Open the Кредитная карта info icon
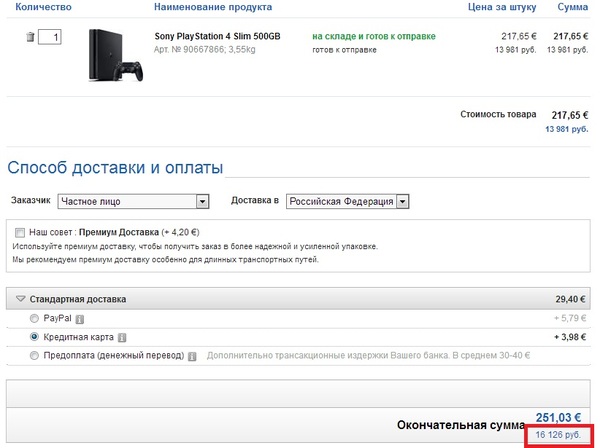This screenshot has width=600, height=448. pos(122,338)
